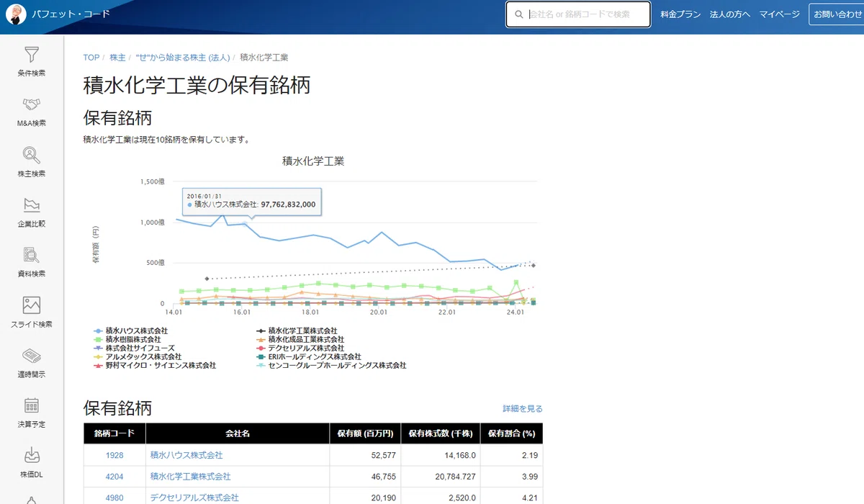Toggle the ERIホールディングス株式会社 legend series
The width and height of the screenshot is (864, 504).
click(309, 356)
